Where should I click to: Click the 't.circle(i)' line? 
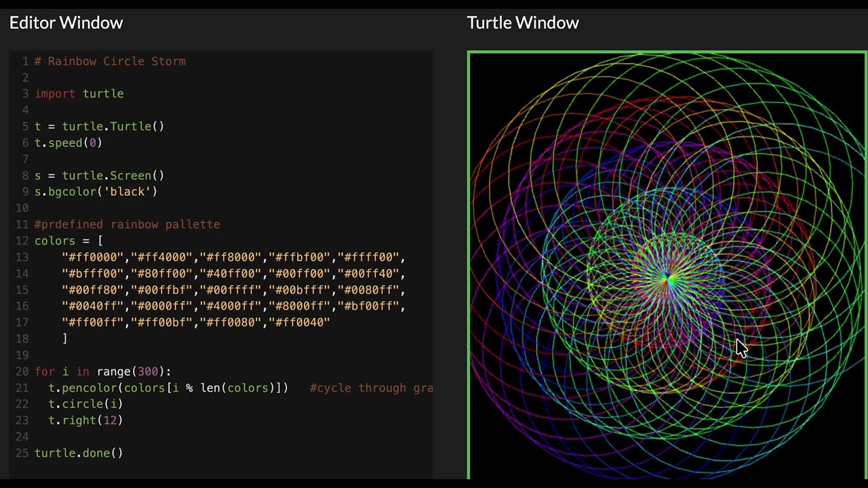(x=85, y=404)
